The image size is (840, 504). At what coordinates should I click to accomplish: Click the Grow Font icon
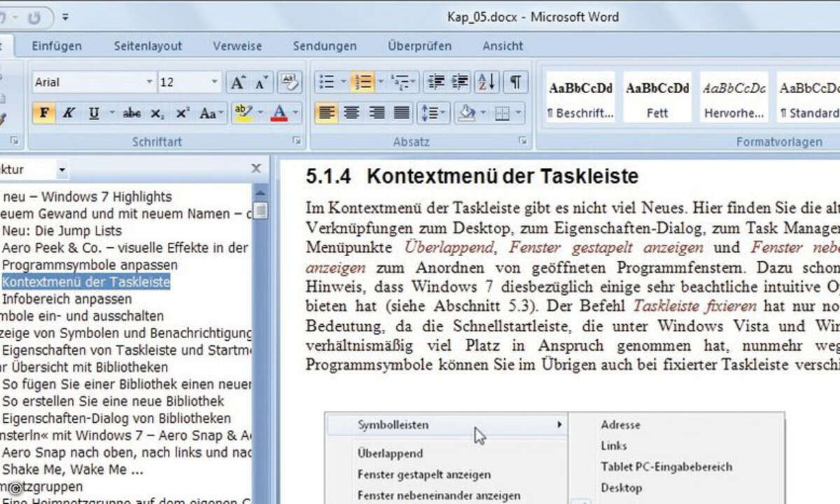click(238, 83)
